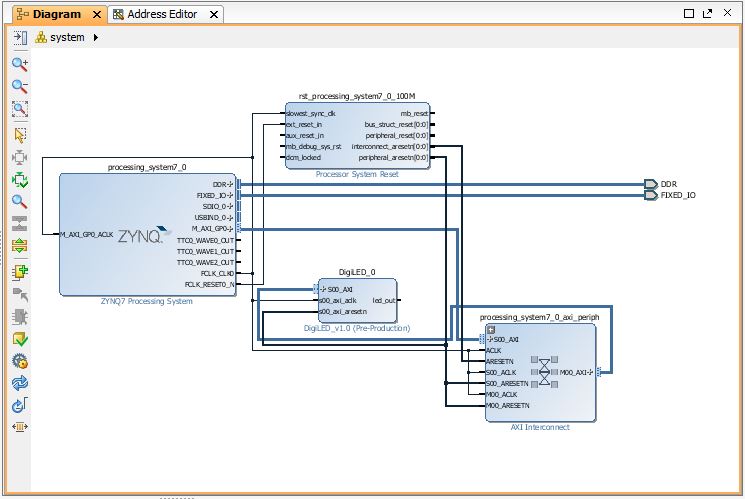Expand the M_AXI_GP0 interface pin
This screenshot has width=745, height=499.
coord(230,229)
